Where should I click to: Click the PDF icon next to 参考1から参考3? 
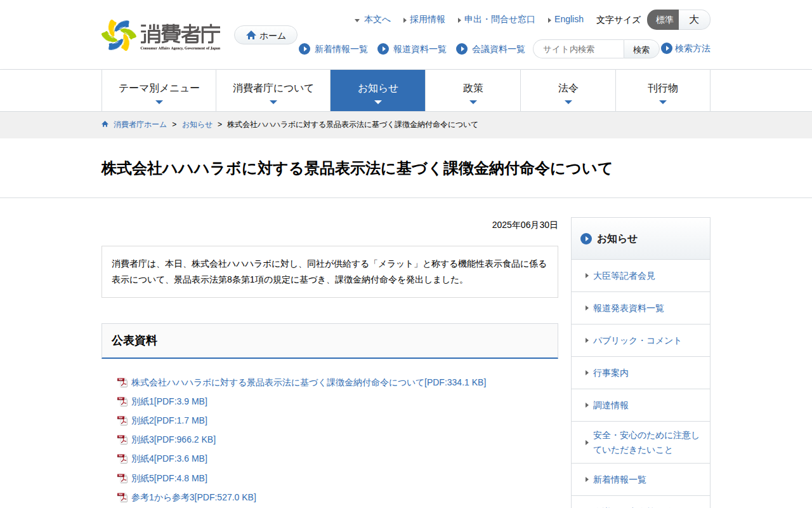tap(122, 497)
